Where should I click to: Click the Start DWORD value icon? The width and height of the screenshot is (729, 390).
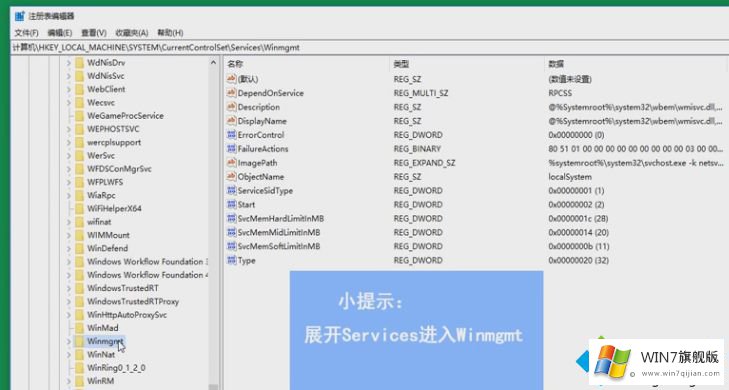click(231, 205)
